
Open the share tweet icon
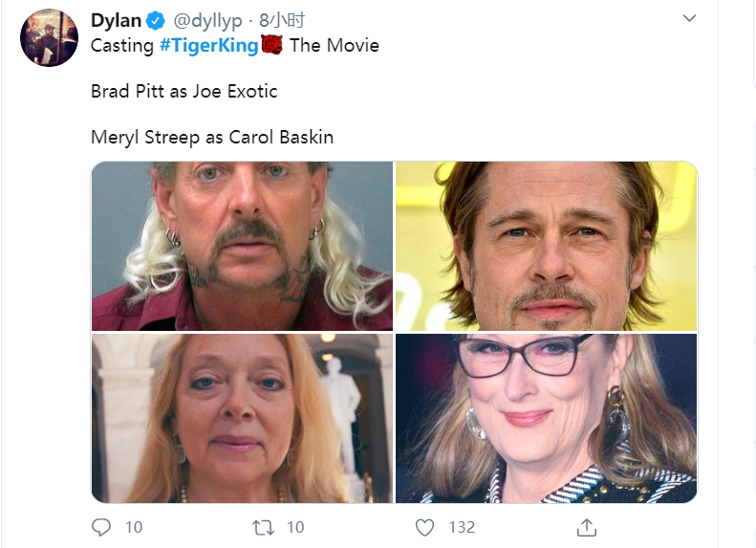[x=587, y=527]
